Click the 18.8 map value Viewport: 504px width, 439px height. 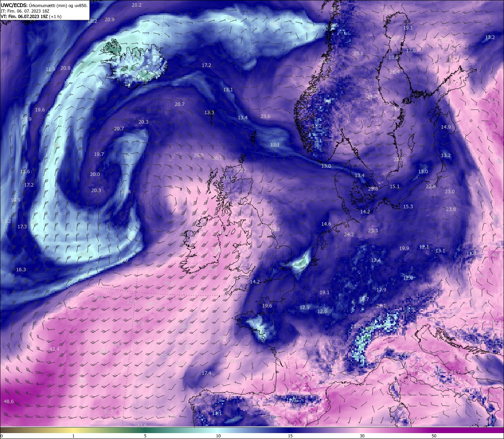click(393, 57)
